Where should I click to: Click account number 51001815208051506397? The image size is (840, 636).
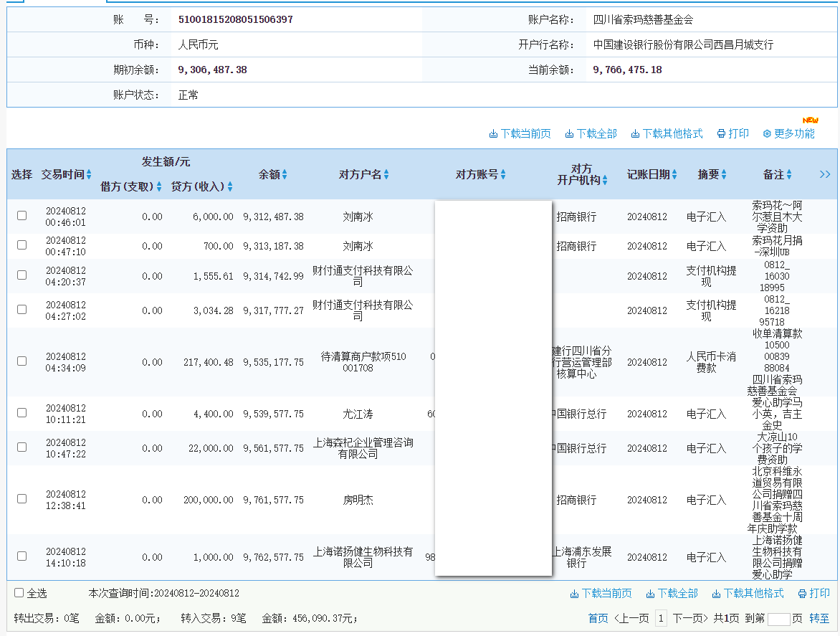tap(235, 19)
